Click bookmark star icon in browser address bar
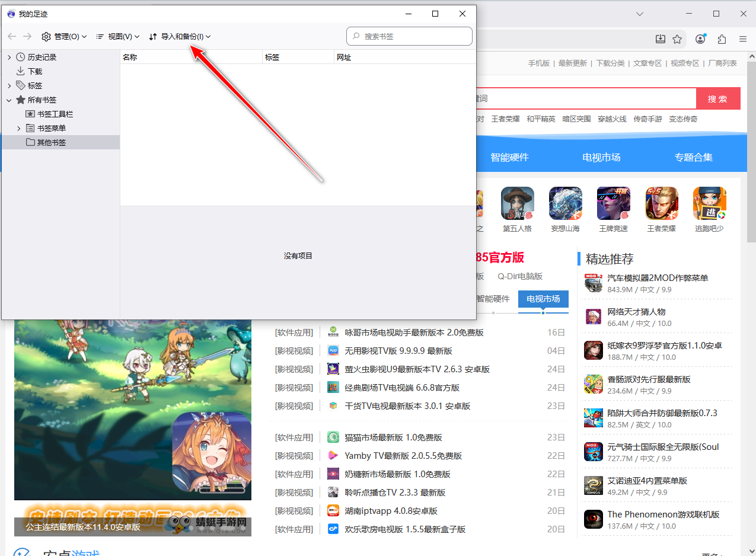The width and height of the screenshot is (756, 556). click(677, 39)
